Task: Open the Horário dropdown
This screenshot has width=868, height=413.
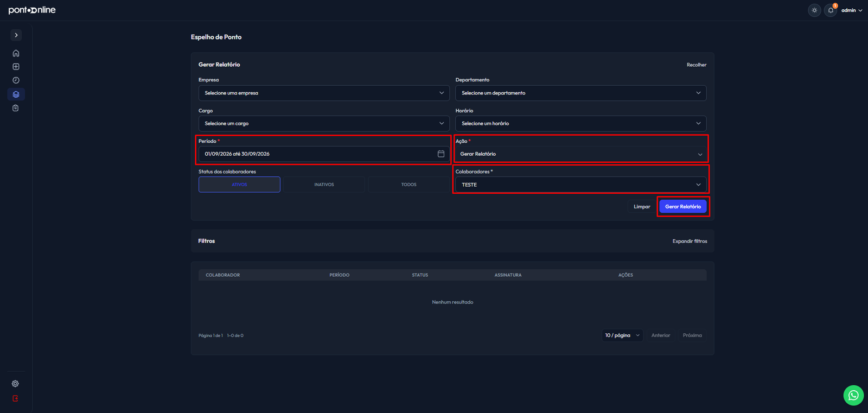Action: coord(581,123)
